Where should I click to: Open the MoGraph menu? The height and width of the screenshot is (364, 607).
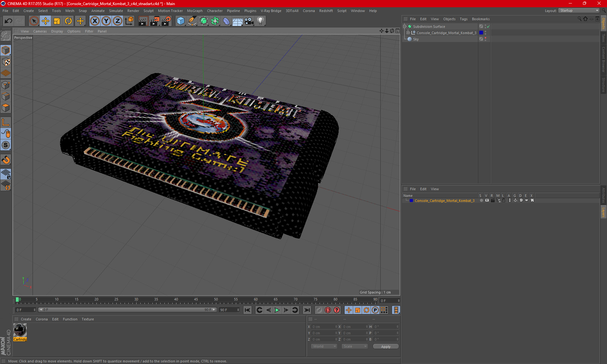[x=195, y=11]
